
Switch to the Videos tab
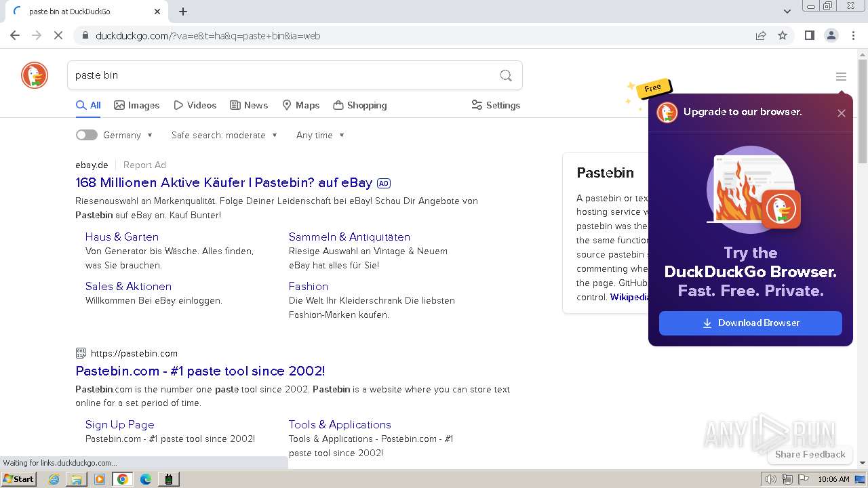(x=195, y=105)
